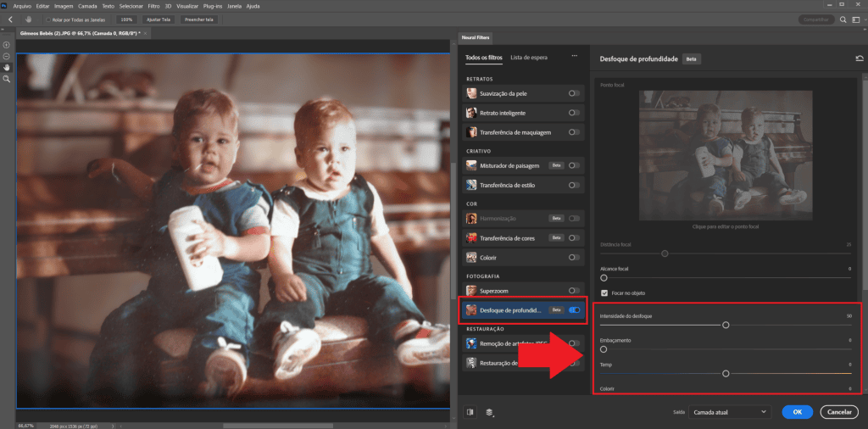Open the Editar menu
Image resolution: width=868 pixels, height=429 pixels.
click(42, 6)
